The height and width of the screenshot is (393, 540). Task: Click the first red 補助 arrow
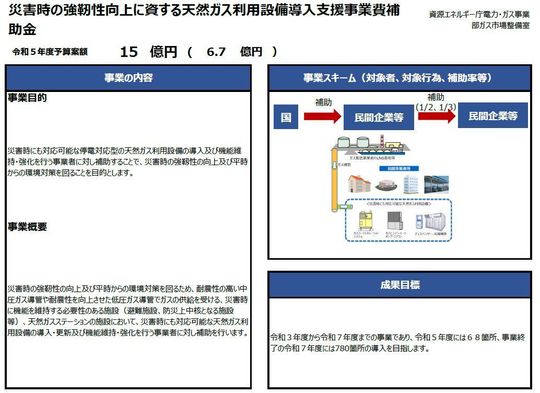coord(322,116)
